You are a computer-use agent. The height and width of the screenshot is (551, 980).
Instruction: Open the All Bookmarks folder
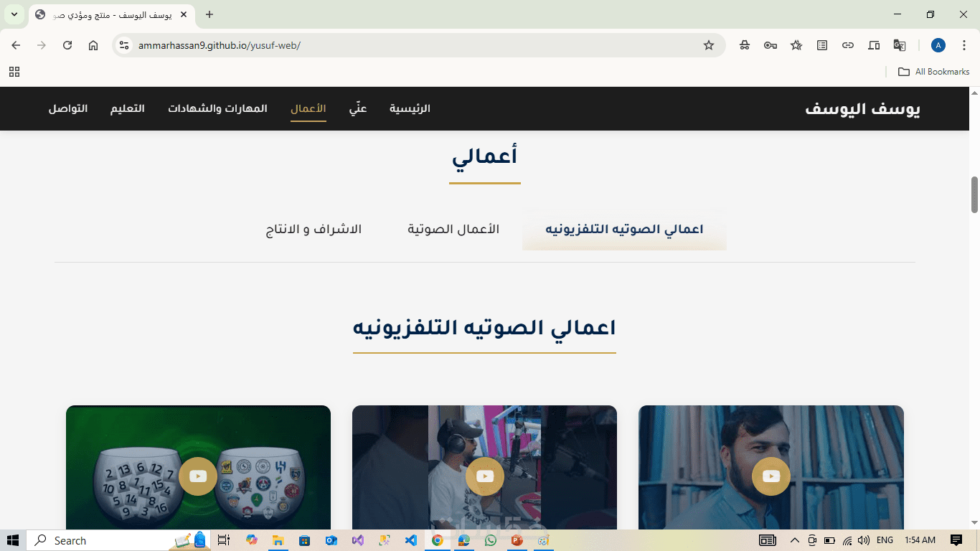coord(933,72)
